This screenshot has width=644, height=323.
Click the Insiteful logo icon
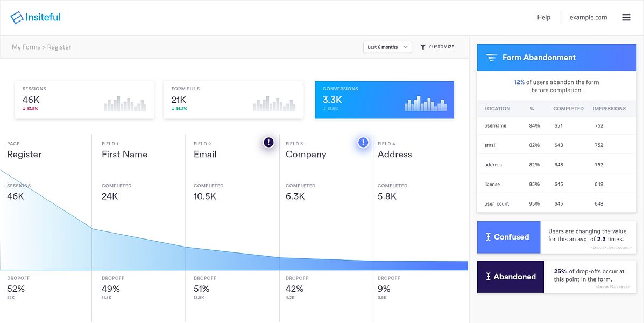pyautogui.click(x=17, y=18)
